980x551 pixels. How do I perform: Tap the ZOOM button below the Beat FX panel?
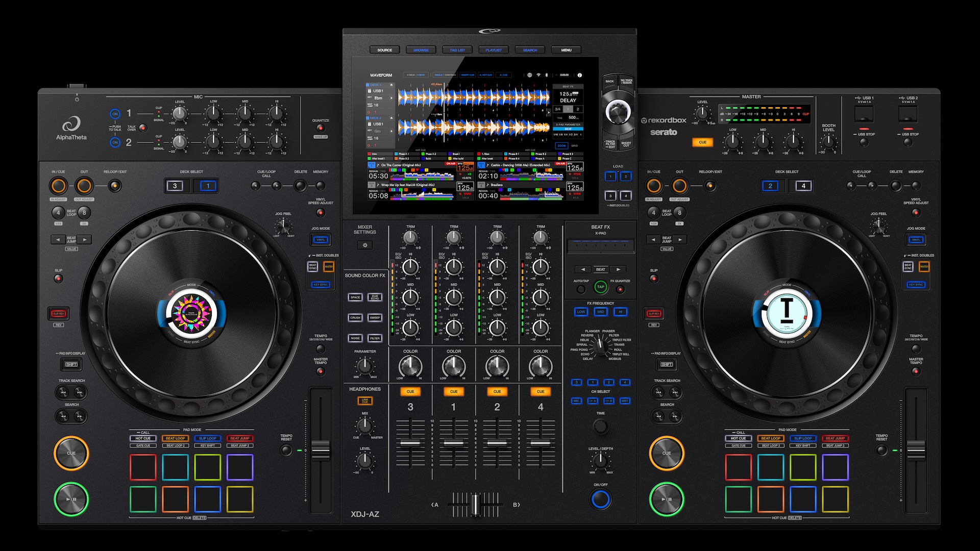tap(561, 146)
